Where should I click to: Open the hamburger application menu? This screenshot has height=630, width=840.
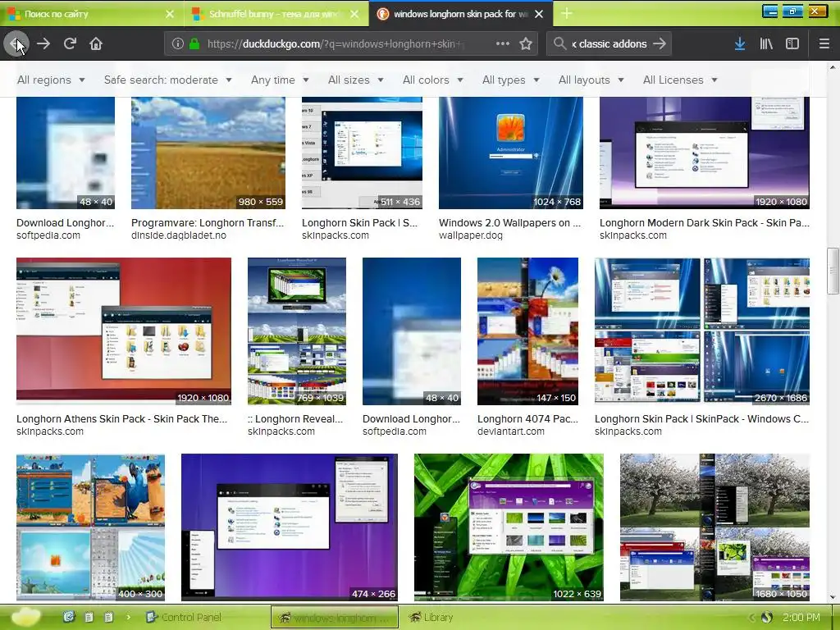coord(824,43)
